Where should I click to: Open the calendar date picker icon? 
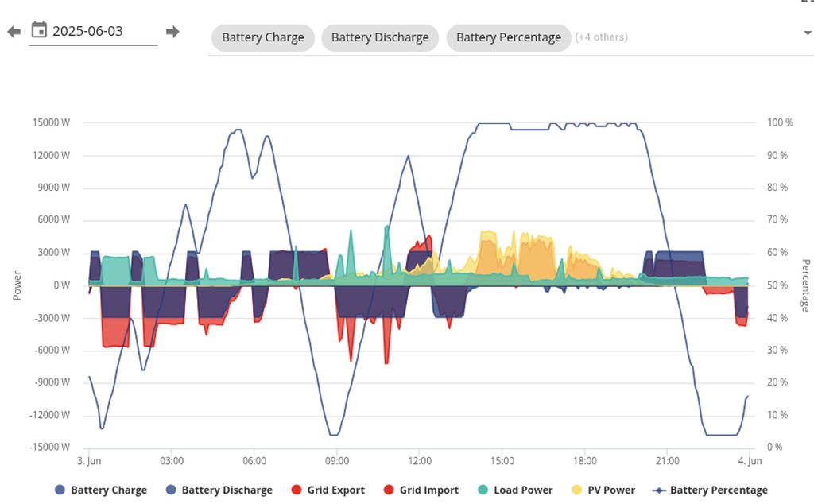39,31
